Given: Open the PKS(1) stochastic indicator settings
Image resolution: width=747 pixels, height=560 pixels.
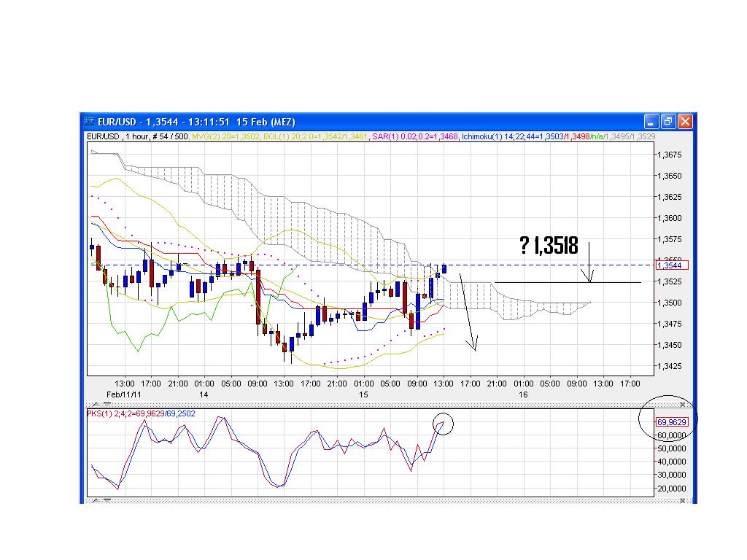Looking at the screenshot, I should [98, 413].
